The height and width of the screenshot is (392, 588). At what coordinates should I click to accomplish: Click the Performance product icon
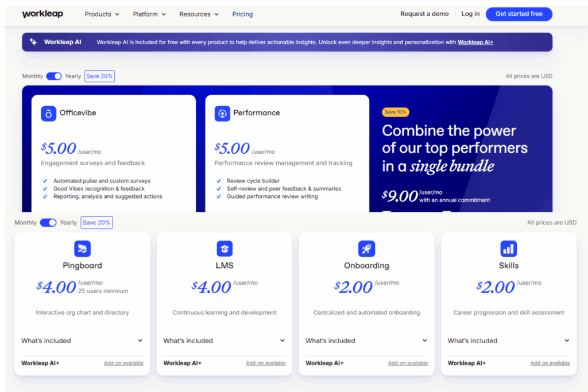(x=222, y=113)
